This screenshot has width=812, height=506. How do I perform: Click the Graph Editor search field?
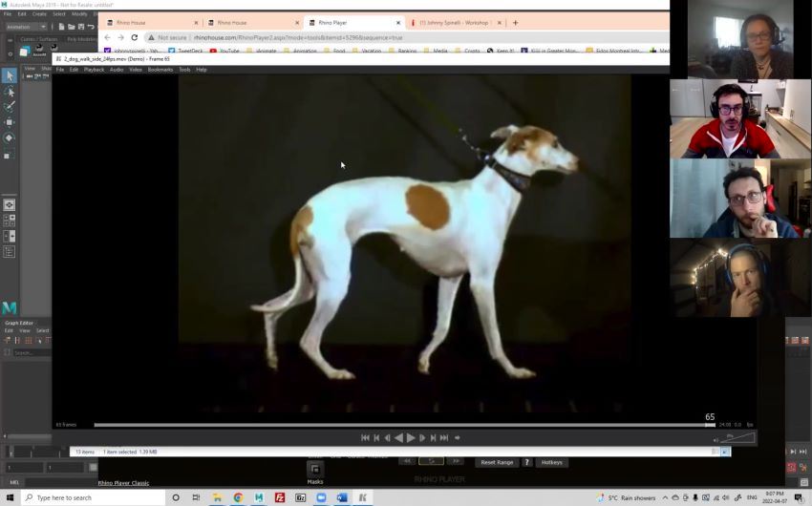[x=32, y=353]
